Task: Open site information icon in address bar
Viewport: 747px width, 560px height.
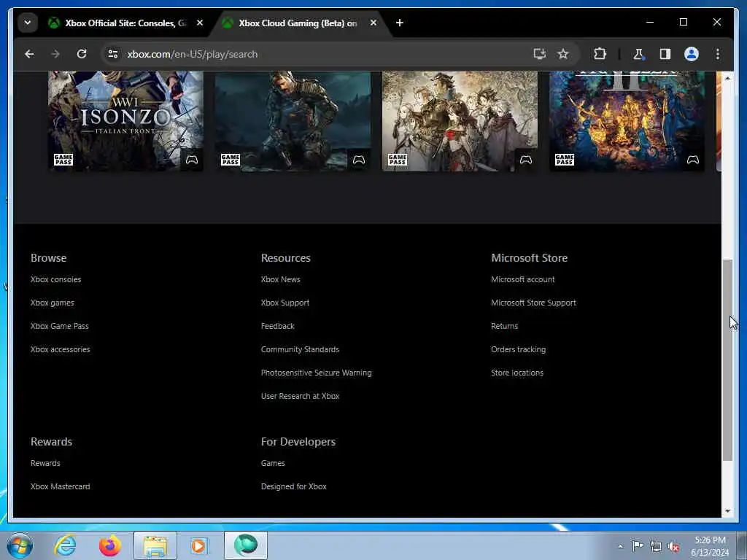Action: (x=113, y=54)
